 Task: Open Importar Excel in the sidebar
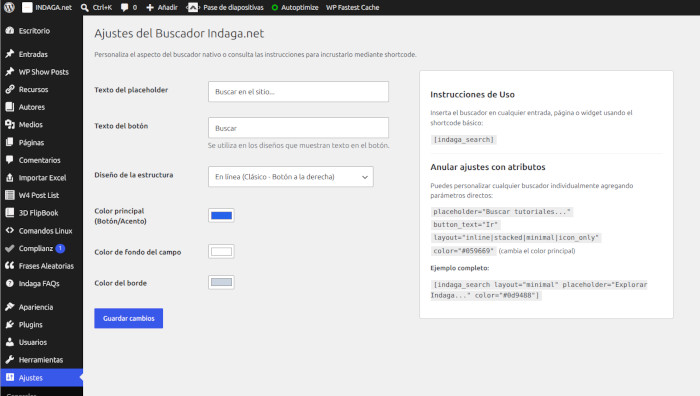coord(42,178)
